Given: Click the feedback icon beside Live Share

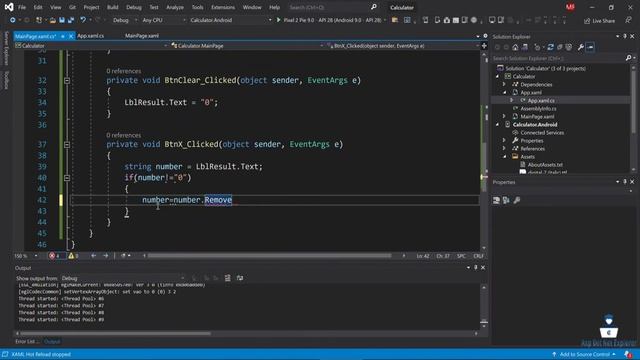Looking at the screenshot, I should (628, 20).
